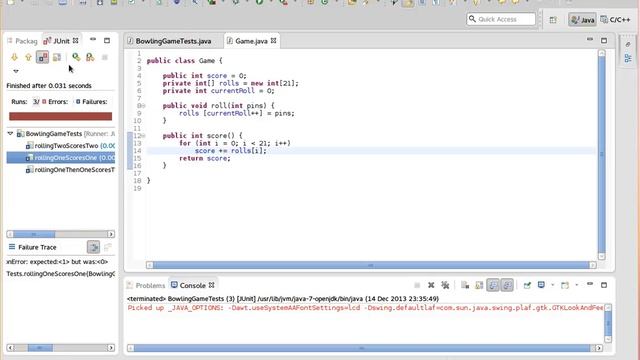Click the red JUnit progress bar
This screenshot has width=640, height=360.
[60, 116]
